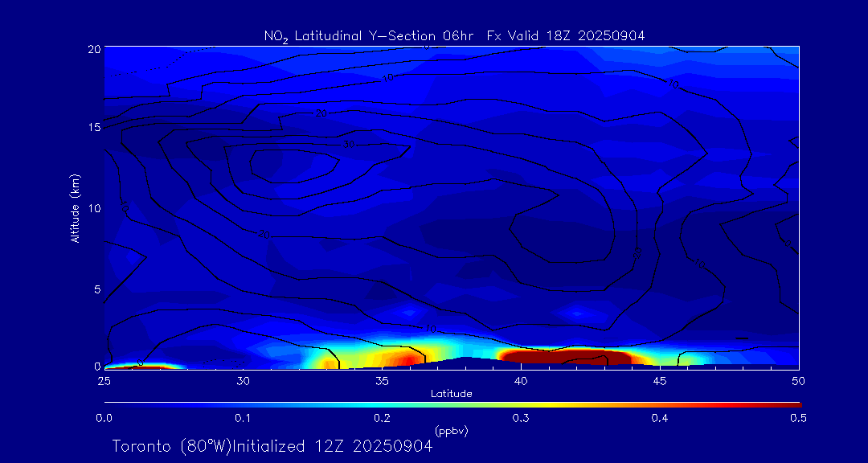The width and height of the screenshot is (868, 463).
Task: Click the 10 tick on the altitude axis
Action: tap(92, 208)
